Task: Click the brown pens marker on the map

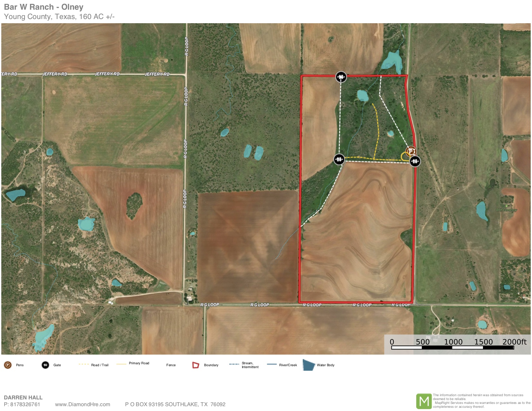Action: (x=411, y=151)
